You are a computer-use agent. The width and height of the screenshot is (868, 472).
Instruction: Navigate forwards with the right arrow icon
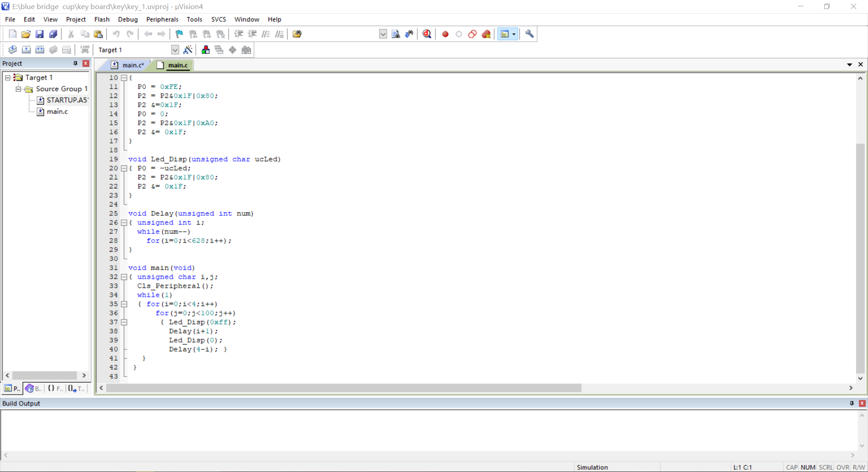coord(161,34)
